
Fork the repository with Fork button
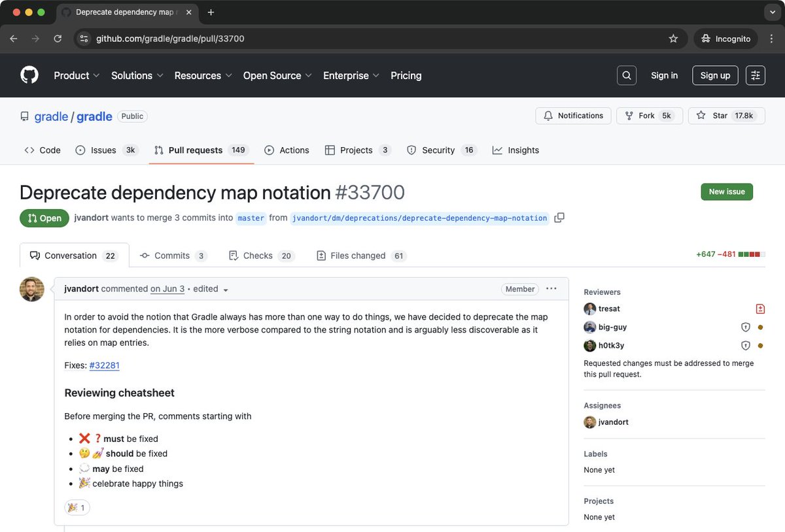tap(650, 116)
